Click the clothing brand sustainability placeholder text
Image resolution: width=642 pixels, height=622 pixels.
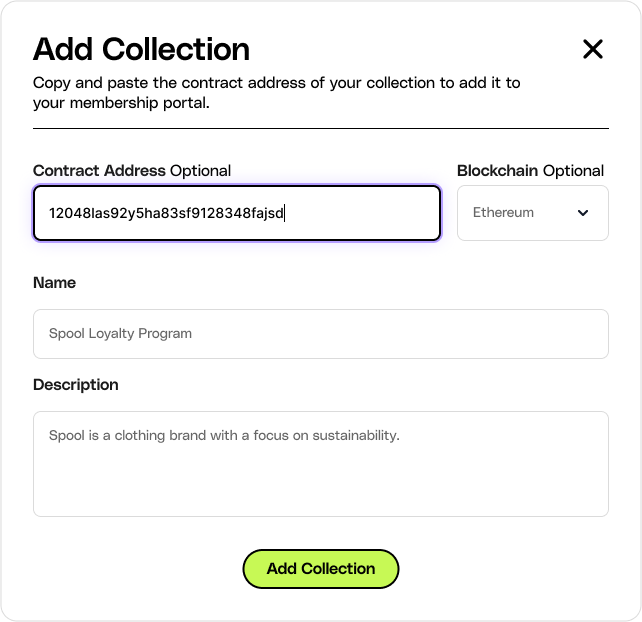tap(224, 436)
